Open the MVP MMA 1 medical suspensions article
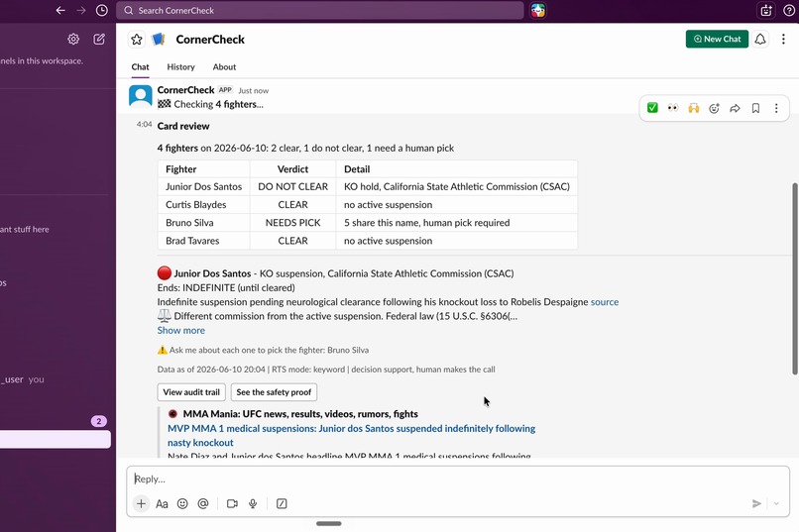 click(351, 435)
